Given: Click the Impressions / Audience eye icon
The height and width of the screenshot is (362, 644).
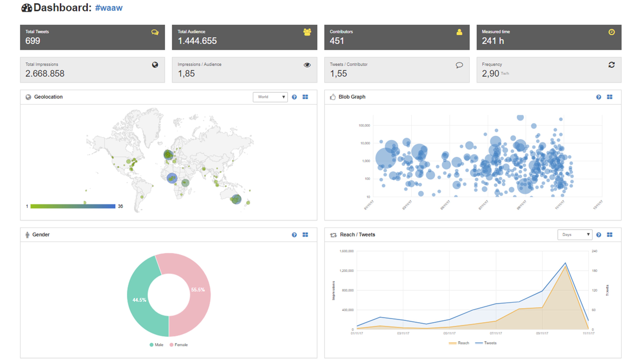Looking at the screenshot, I should [307, 65].
